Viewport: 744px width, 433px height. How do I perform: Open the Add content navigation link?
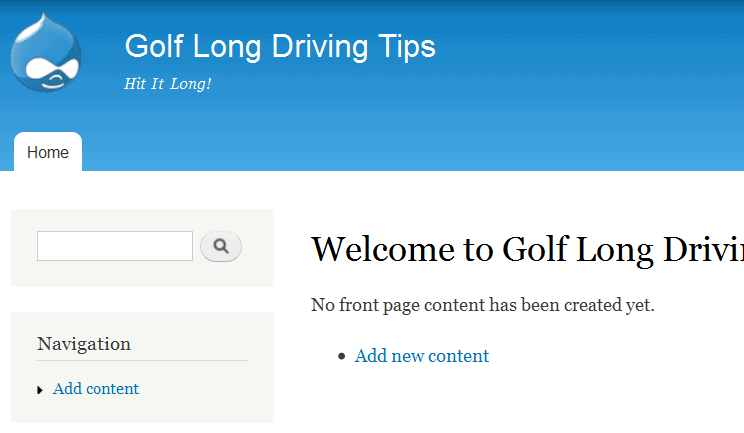click(96, 389)
